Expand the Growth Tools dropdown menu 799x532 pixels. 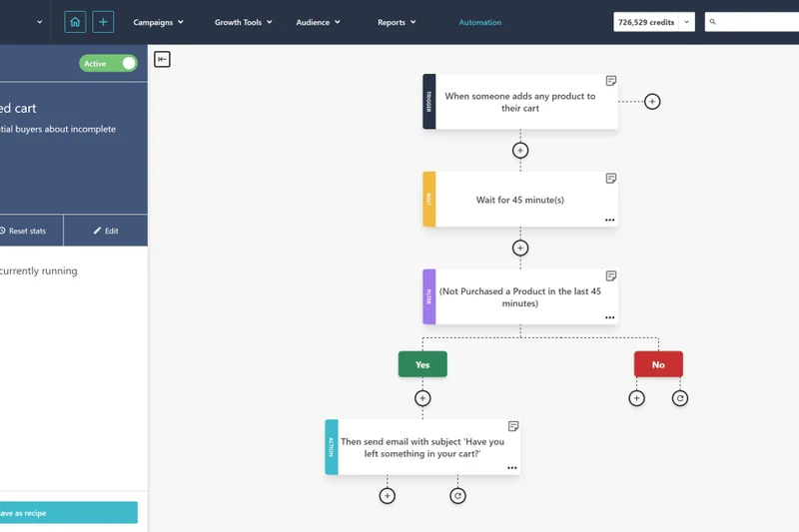point(243,22)
